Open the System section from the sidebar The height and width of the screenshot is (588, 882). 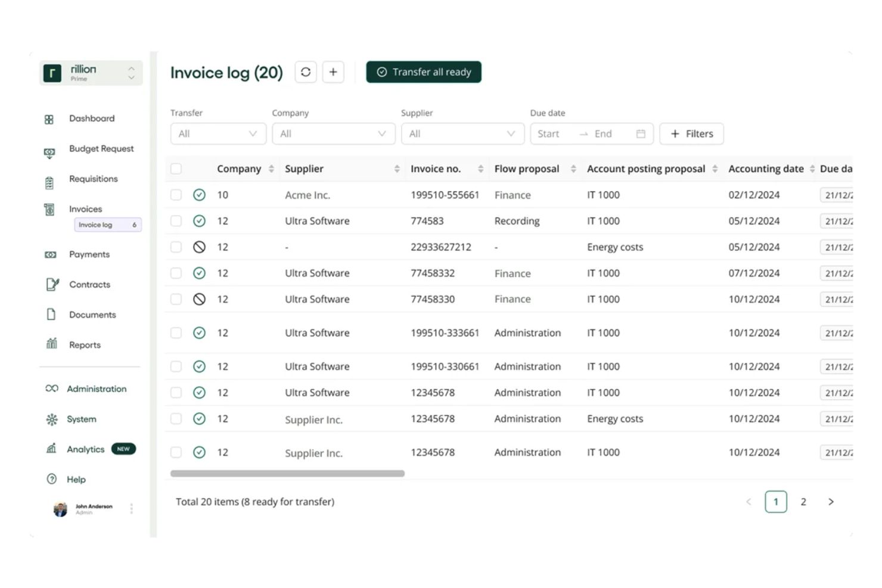point(81,419)
